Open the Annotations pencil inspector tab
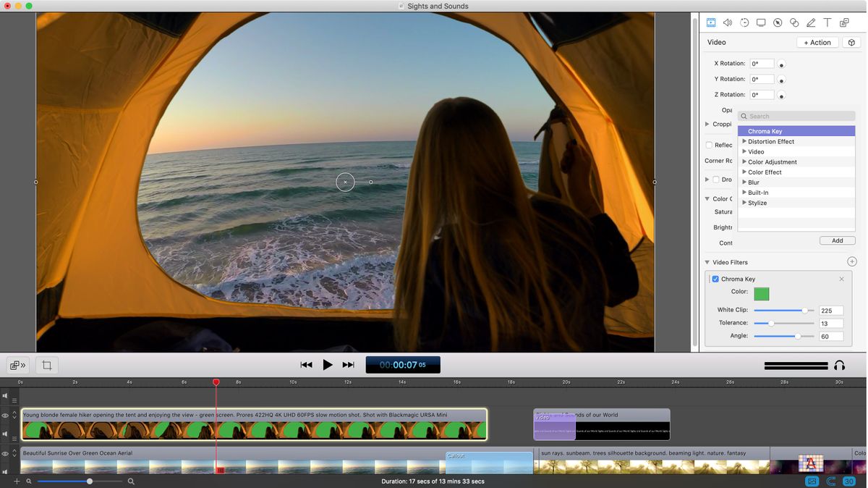Image resolution: width=868 pixels, height=488 pixels. pos(811,23)
